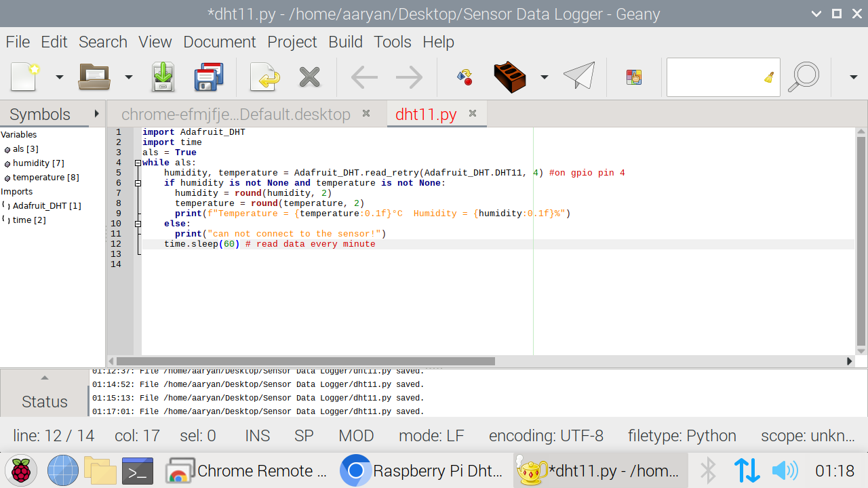Reload the current file icon

coord(264,77)
